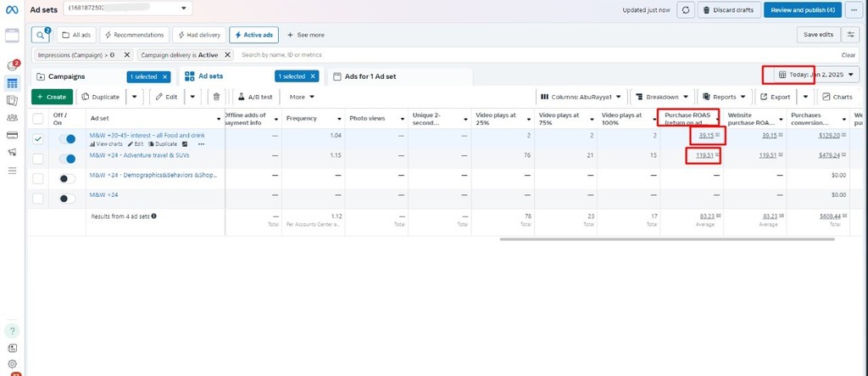Click the Save edits button
The image size is (868, 376).
click(x=818, y=35)
